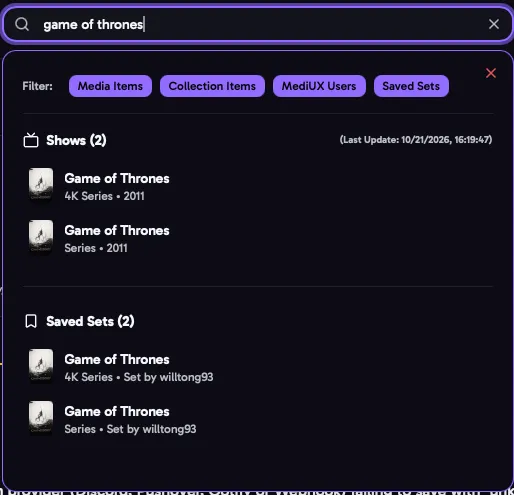Click the TV icon beside Shows
Screen dimensions: 514x495
pos(31,140)
